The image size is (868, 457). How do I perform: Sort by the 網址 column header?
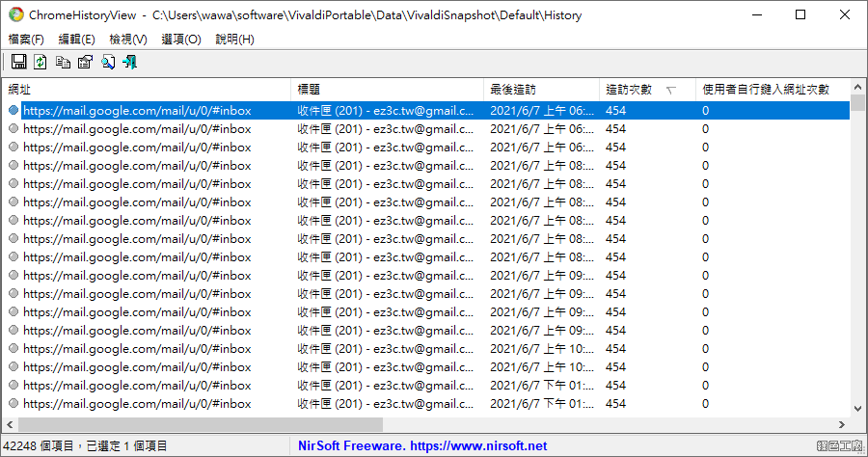[x=147, y=90]
